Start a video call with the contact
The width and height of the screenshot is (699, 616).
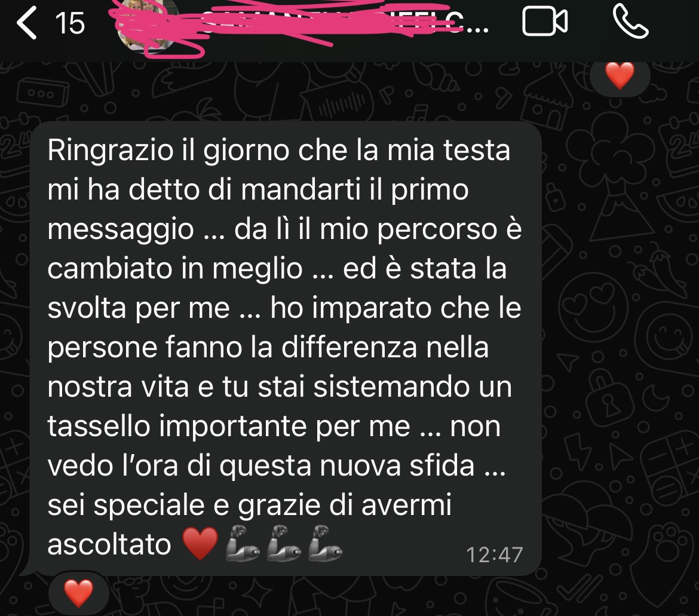click(545, 22)
